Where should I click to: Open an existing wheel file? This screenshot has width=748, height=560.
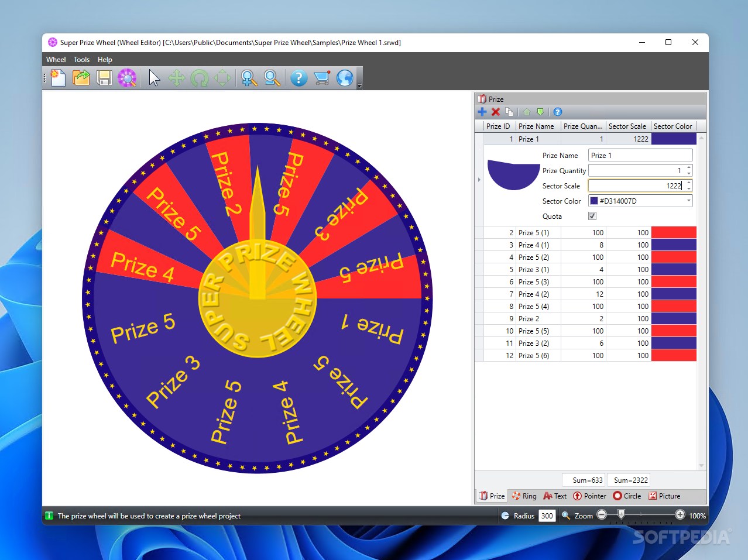pyautogui.click(x=81, y=78)
